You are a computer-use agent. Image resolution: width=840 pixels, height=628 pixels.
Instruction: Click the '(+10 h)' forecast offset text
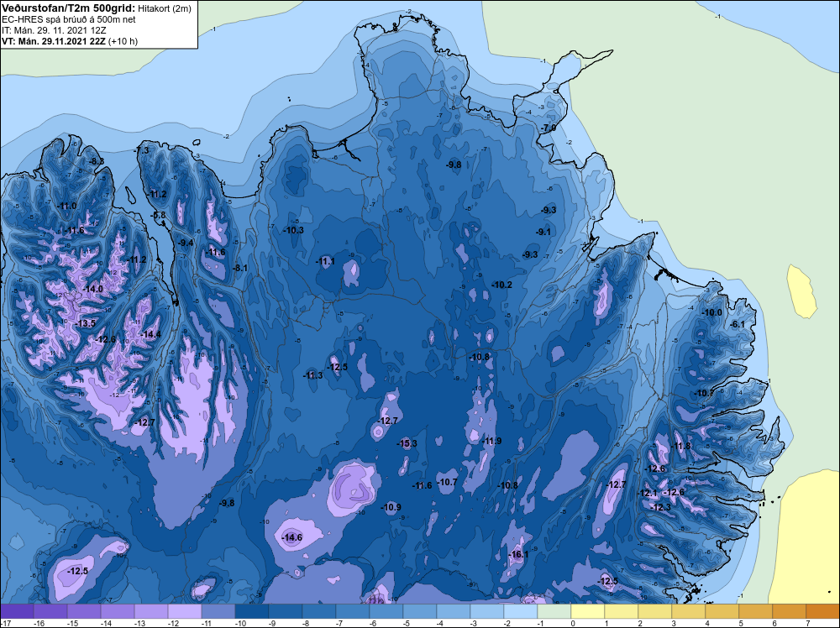123,42
